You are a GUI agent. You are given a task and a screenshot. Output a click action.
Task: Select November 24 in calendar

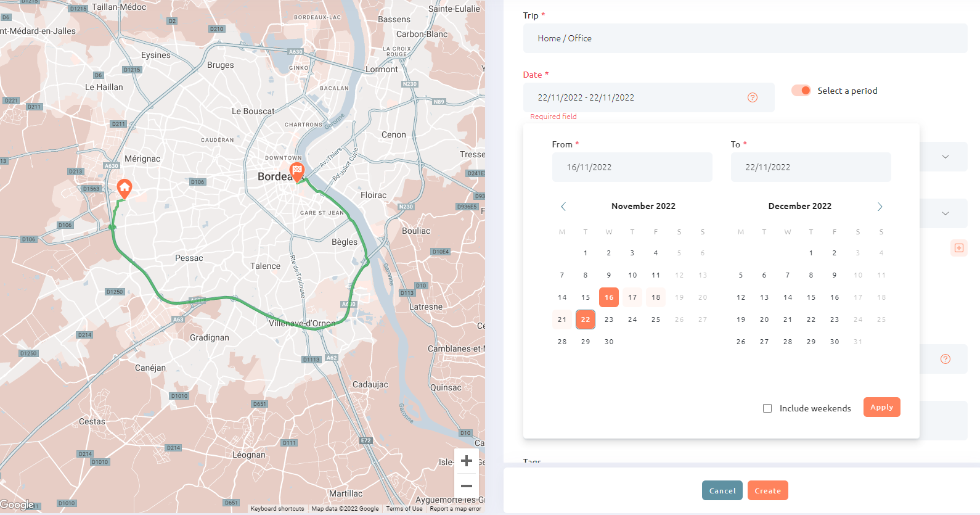pos(632,319)
